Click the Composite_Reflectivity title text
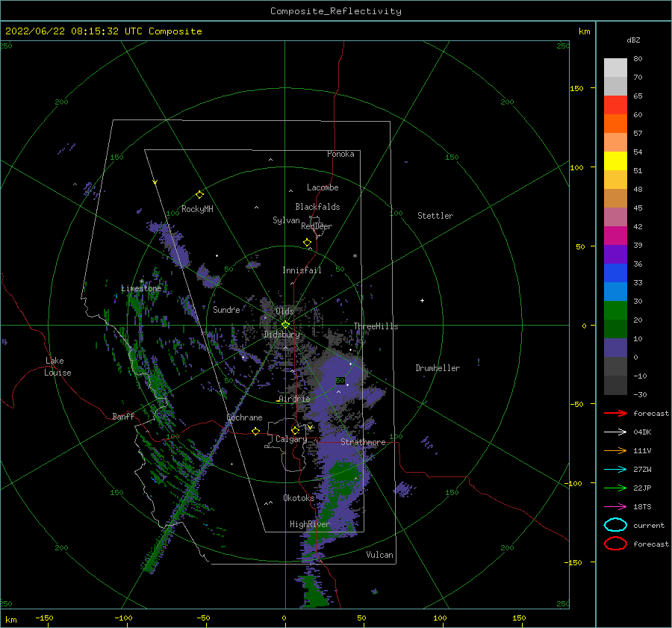 click(336, 11)
